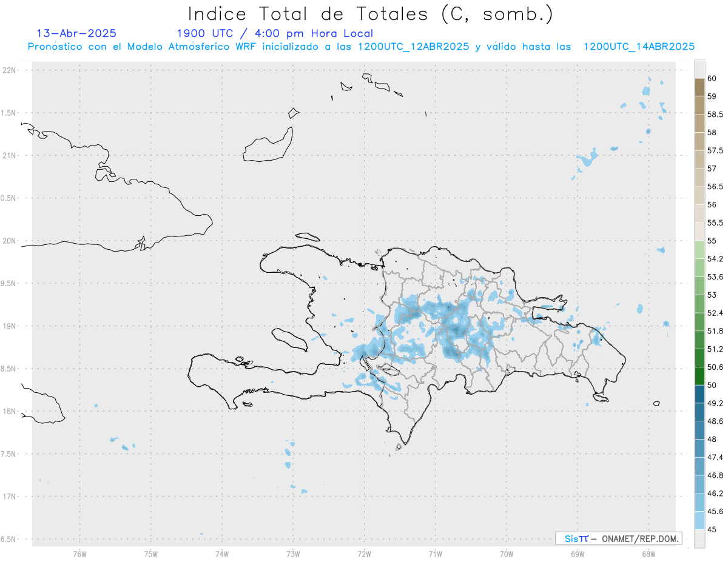Click the "45.6" colorbar value
The width and height of the screenshot is (728, 562).
[x=715, y=512]
